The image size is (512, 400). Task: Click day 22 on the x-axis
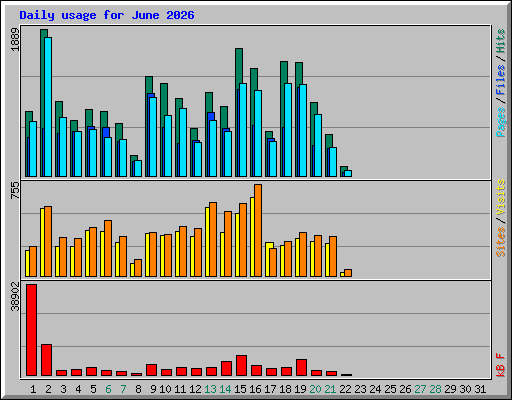[345, 389]
